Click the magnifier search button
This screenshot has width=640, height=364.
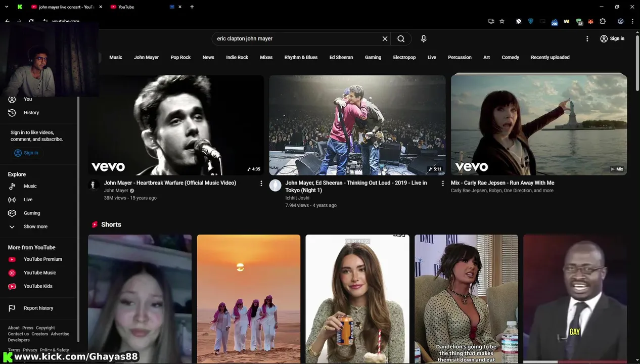point(401,38)
